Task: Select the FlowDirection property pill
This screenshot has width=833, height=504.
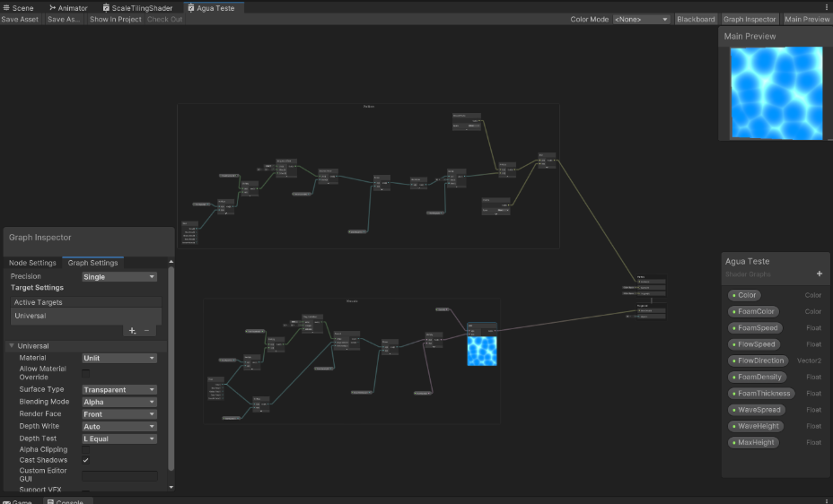Action: click(x=758, y=361)
